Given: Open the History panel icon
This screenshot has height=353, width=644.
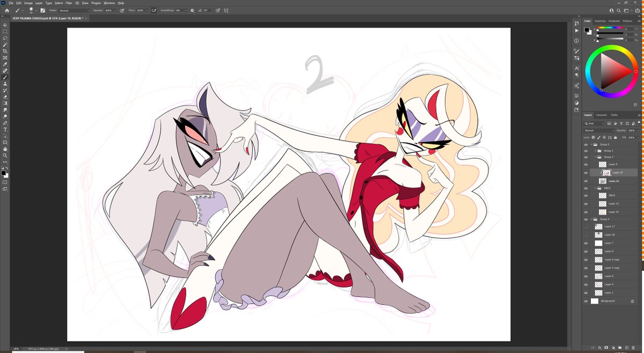Looking at the screenshot, I should (x=577, y=23).
